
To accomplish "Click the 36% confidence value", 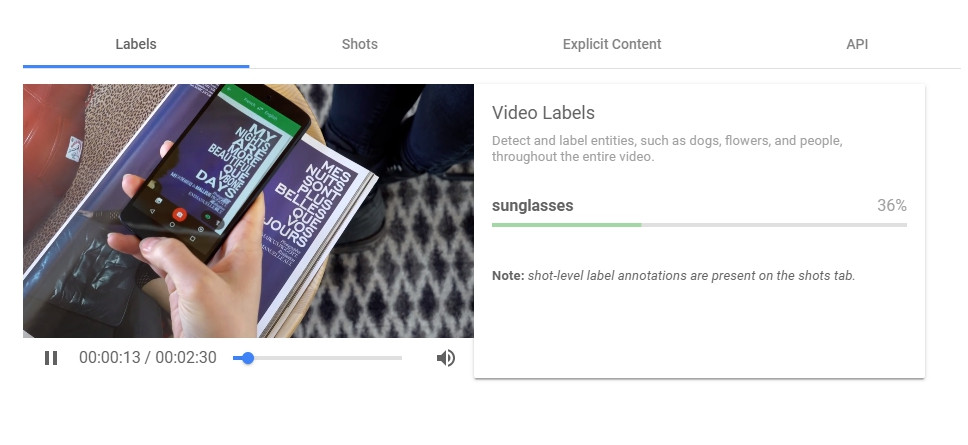I will 892,206.
